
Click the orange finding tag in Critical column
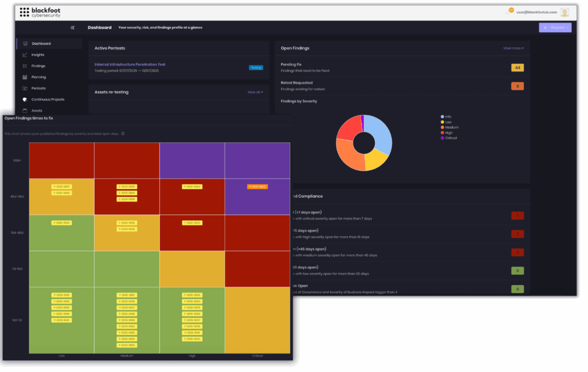(257, 187)
